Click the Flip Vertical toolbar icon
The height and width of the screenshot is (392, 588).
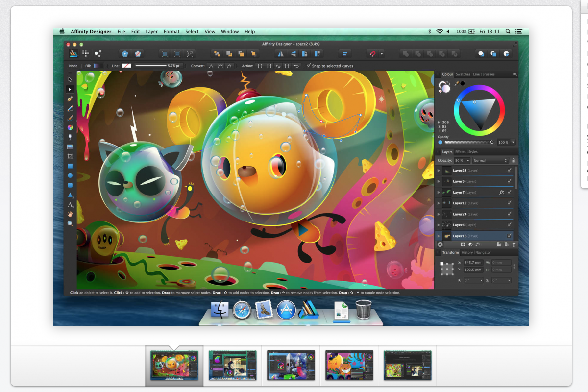point(293,54)
